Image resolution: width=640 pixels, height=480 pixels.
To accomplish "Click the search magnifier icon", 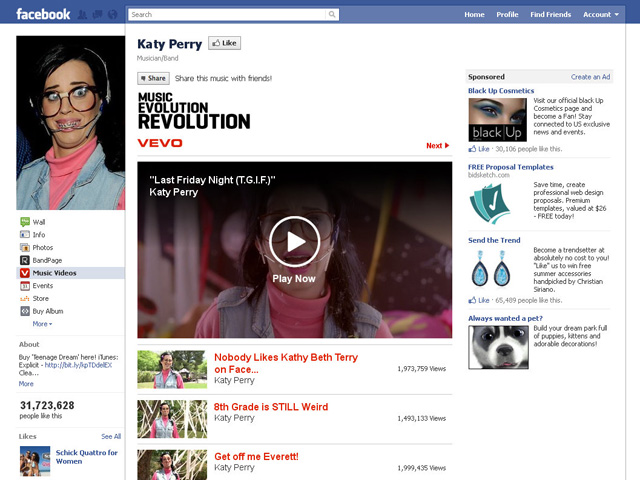I will (x=332, y=14).
